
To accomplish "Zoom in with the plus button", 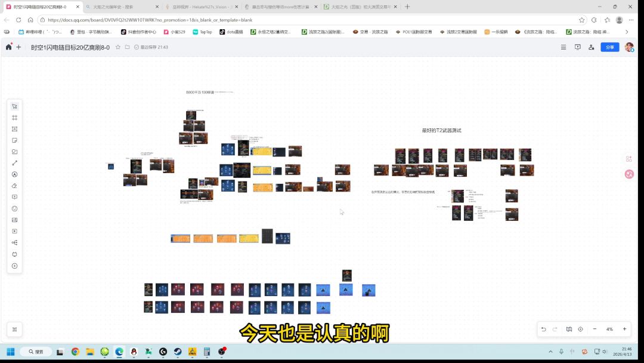I will pyautogui.click(x=624, y=329).
